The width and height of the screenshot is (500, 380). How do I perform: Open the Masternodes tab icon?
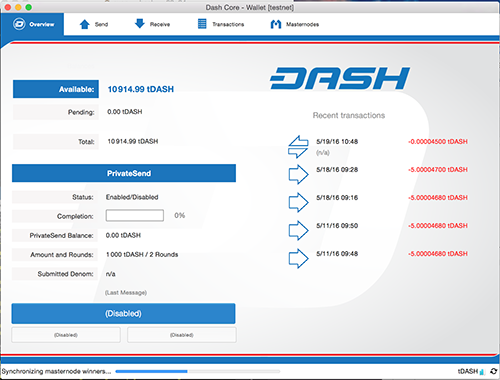(x=276, y=24)
